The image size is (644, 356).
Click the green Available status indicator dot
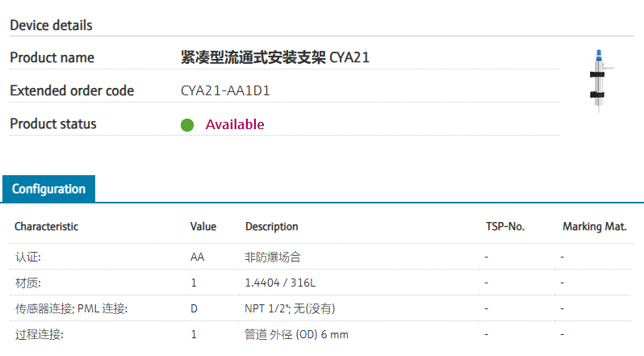(x=187, y=124)
